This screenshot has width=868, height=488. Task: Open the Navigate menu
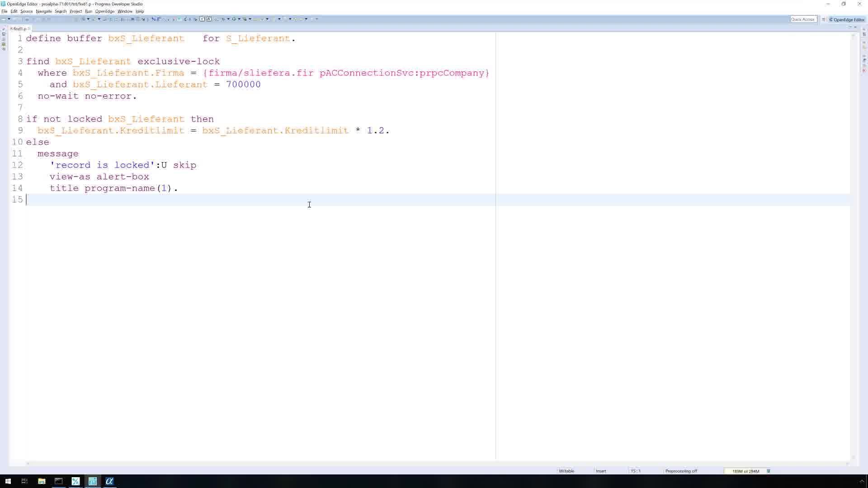[43, 11]
